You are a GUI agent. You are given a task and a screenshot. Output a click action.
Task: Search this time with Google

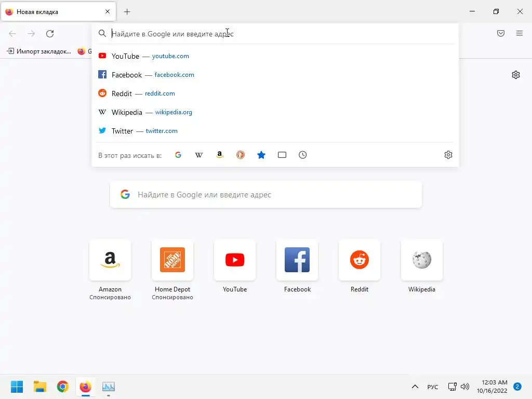point(178,155)
